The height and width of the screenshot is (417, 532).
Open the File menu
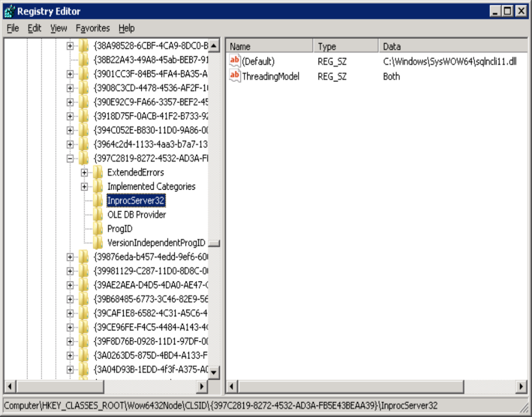[12, 28]
